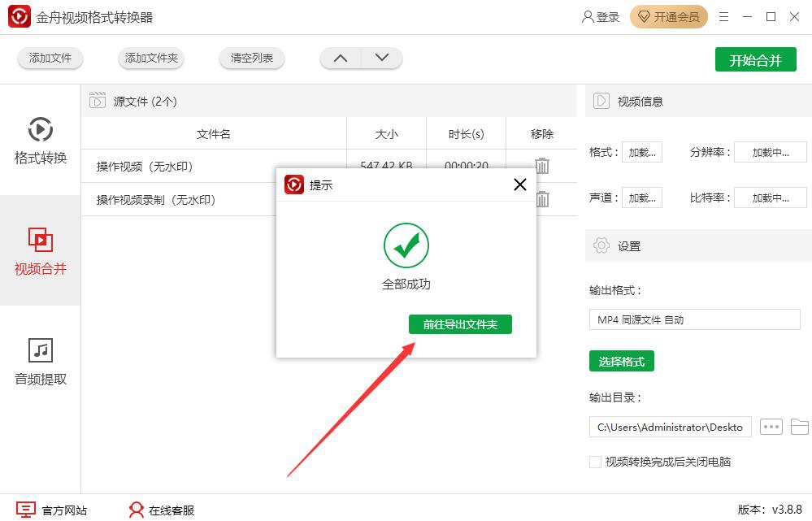Delete 操作视频（无水印） with trash icon
The image size is (812, 521).
click(541, 166)
